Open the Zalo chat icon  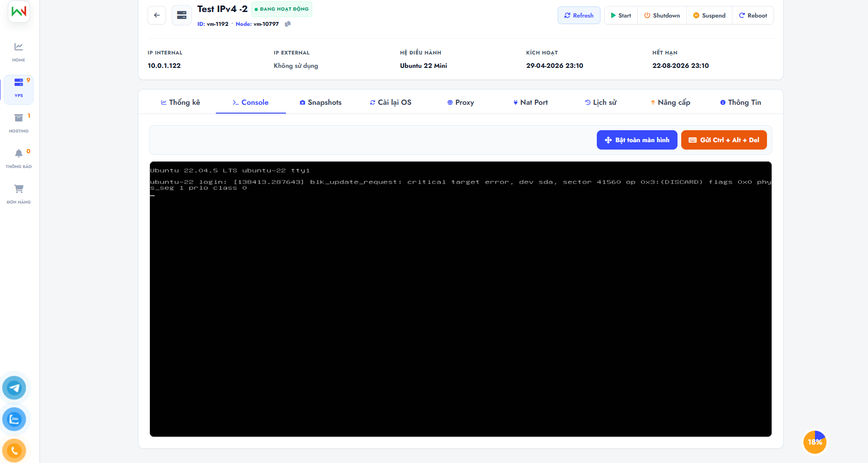tap(14, 419)
